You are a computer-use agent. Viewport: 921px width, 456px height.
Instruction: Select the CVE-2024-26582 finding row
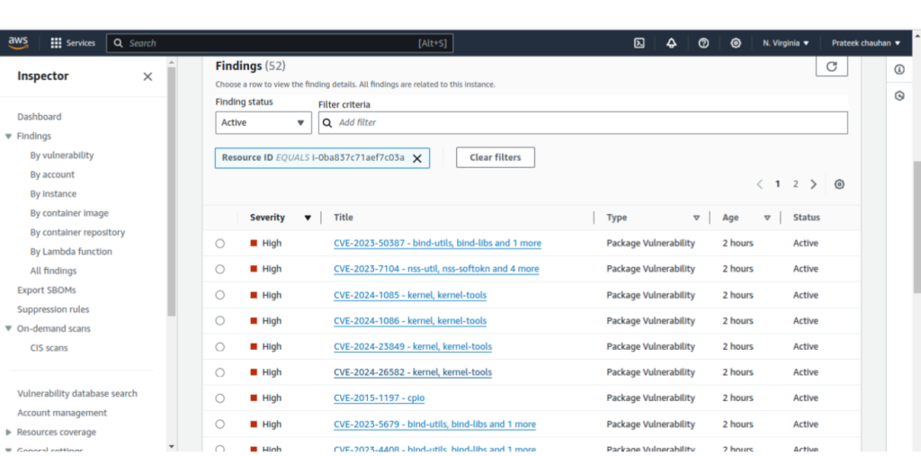coord(220,373)
